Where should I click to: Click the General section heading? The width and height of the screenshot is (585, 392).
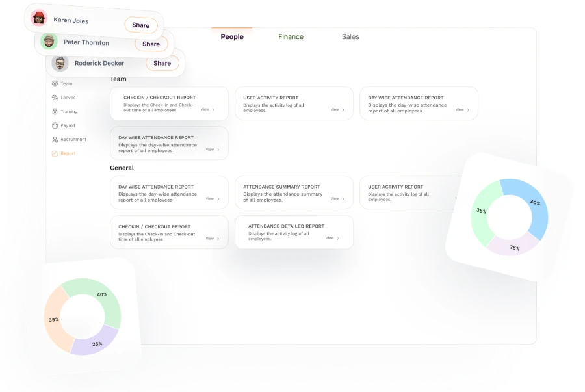tap(122, 168)
